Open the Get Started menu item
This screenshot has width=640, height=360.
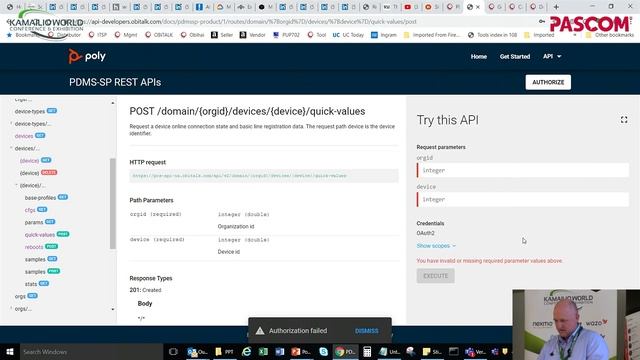515,56
